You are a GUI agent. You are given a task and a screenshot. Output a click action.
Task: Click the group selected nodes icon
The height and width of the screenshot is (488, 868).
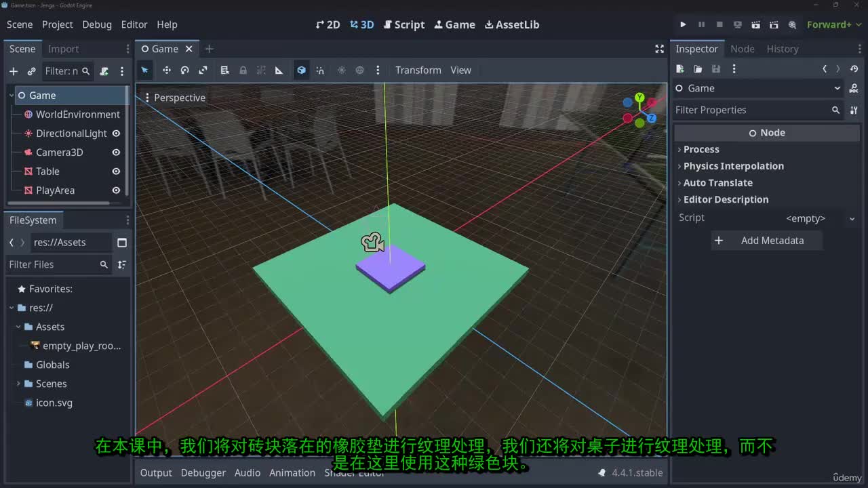coord(261,70)
